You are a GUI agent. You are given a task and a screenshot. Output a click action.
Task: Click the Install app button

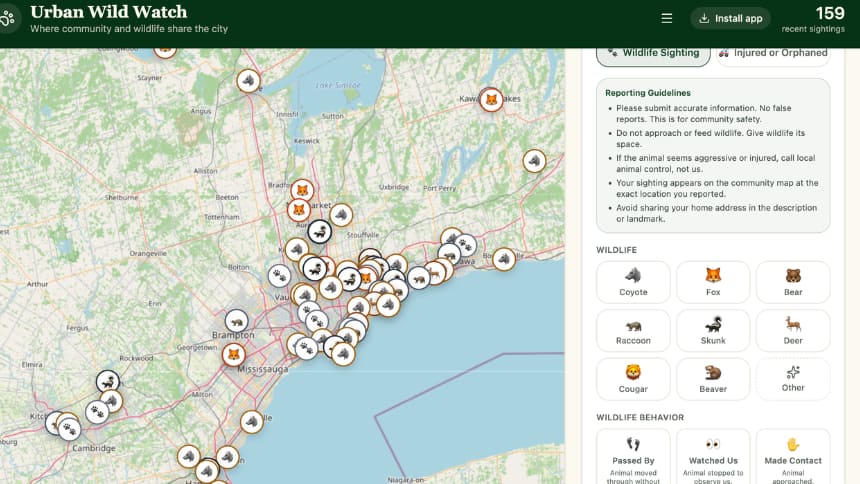coord(730,19)
